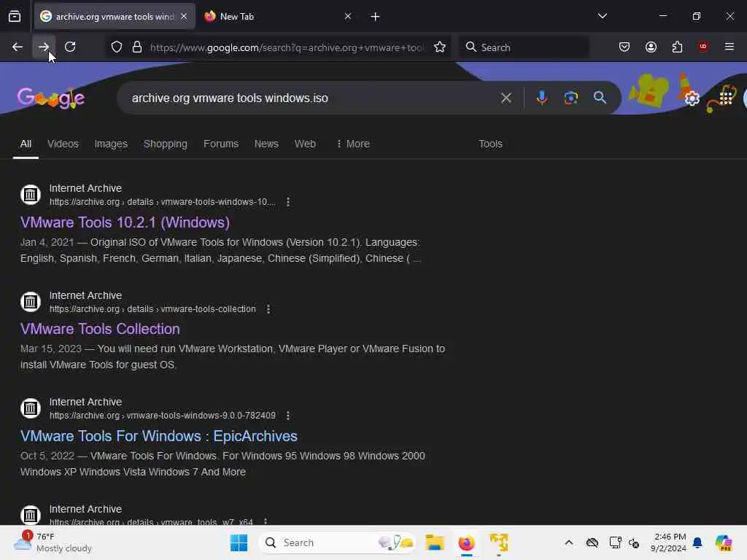The height and width of the screenshot is (560, 747).
Task: Switch to the New Tab tab
Action: (x=278, y=17)
